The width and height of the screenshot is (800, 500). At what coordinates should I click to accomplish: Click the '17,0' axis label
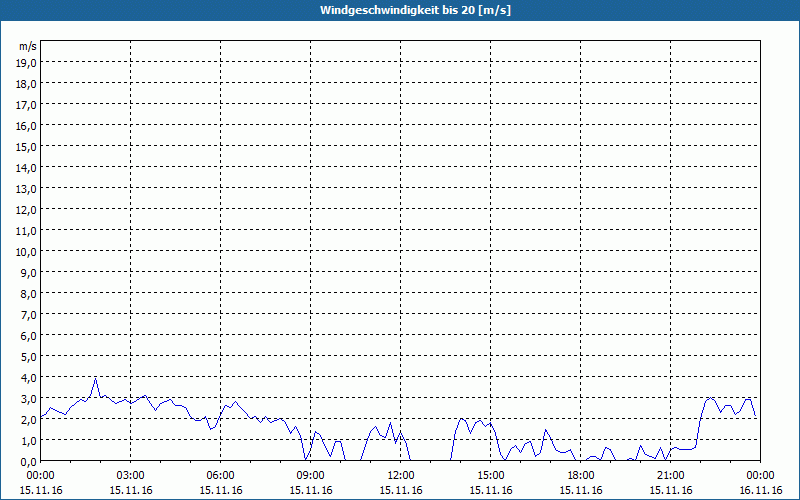pos(26,105)
